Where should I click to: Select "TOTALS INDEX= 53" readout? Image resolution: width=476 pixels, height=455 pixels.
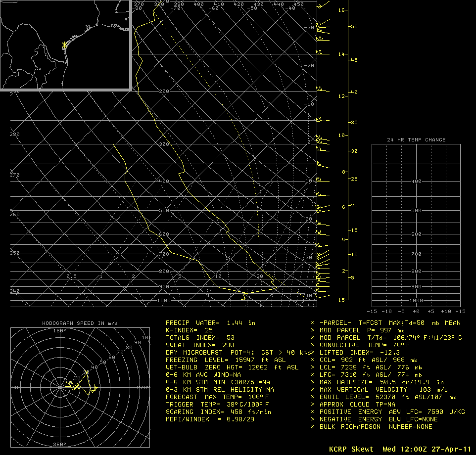coord(200,338)
